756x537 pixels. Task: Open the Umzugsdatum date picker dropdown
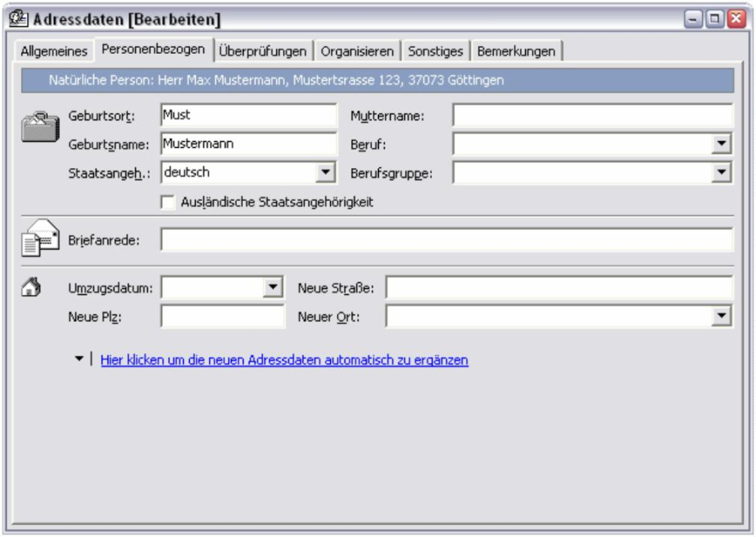coord(274,288)
